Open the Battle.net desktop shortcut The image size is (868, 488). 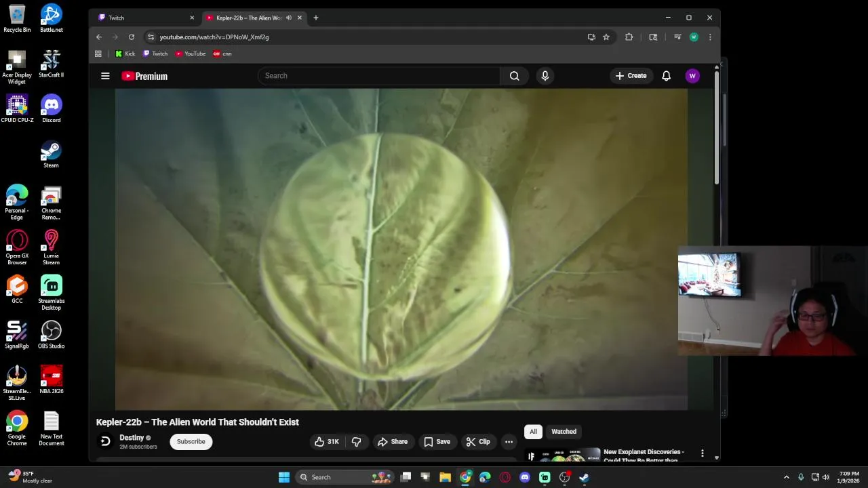[51, 18]
